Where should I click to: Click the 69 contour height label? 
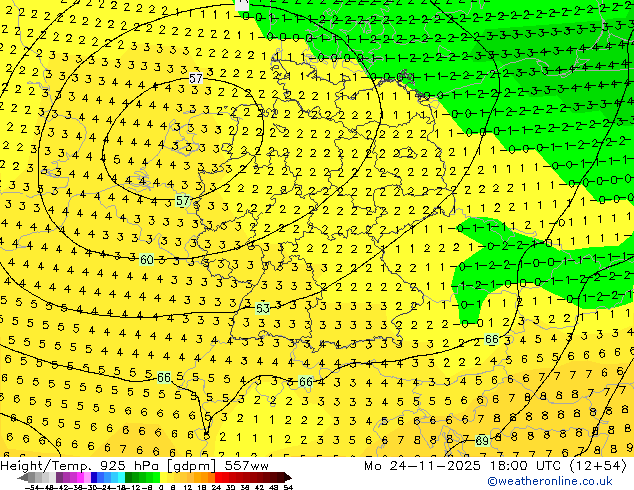pyautogui.click(x=482, y=440)
